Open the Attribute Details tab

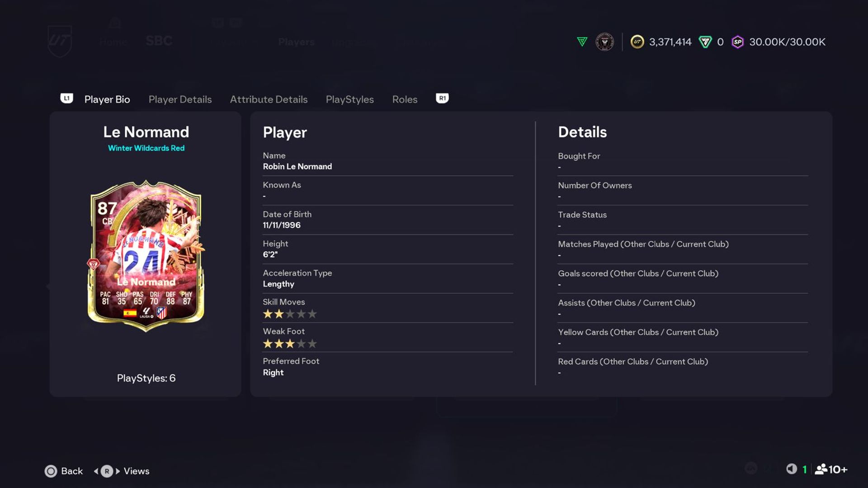(269, 99)
